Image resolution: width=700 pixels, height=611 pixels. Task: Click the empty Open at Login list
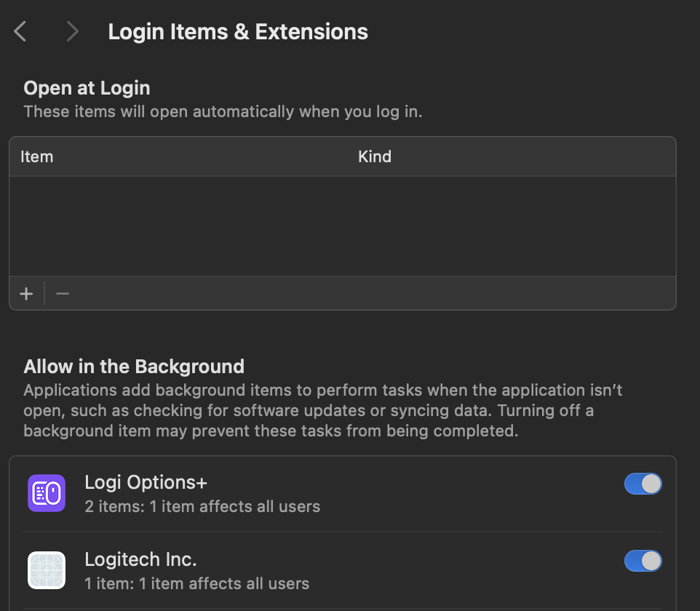click(x=342, y=225)
